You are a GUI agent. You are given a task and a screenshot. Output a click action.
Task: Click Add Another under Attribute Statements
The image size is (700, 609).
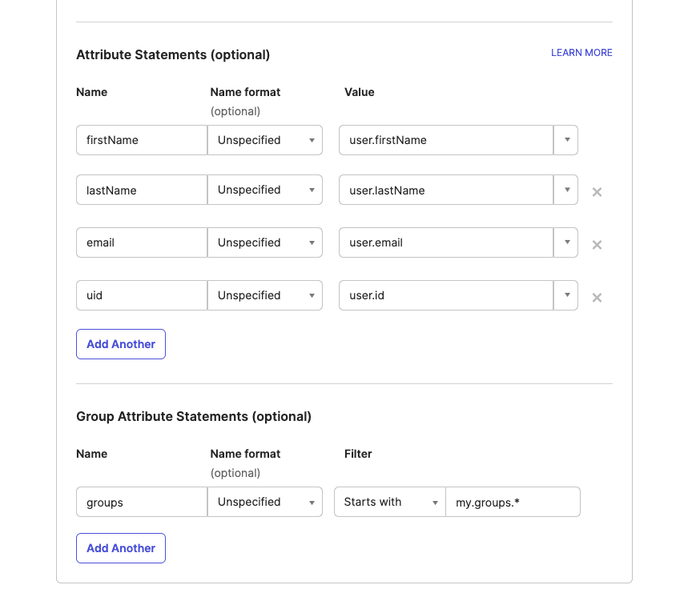(120, 343)
